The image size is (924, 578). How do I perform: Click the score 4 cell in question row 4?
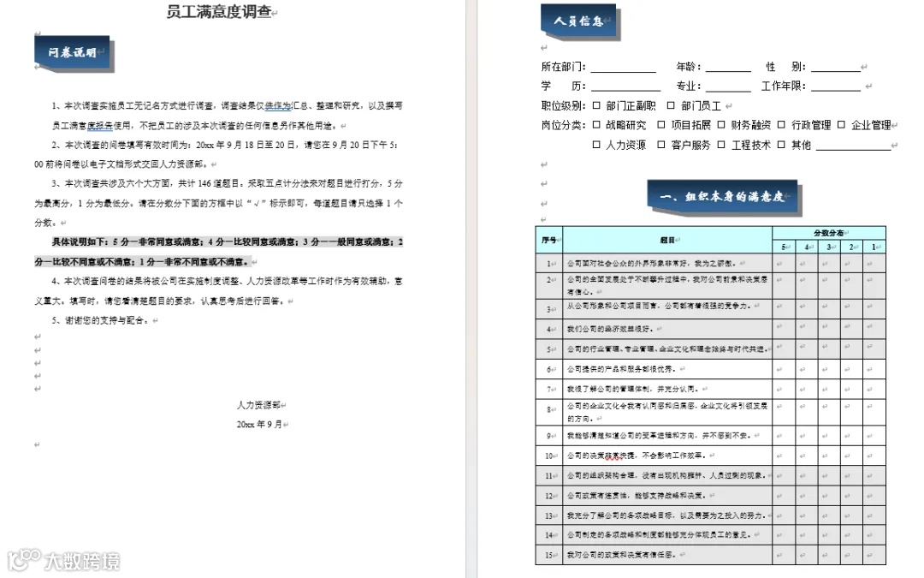click(807, 329)
